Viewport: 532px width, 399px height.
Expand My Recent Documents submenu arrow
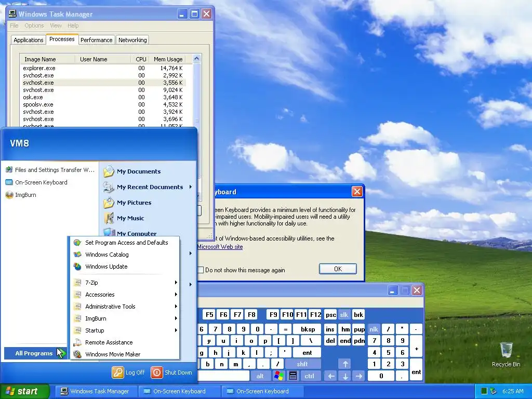[x=191, y=187]
